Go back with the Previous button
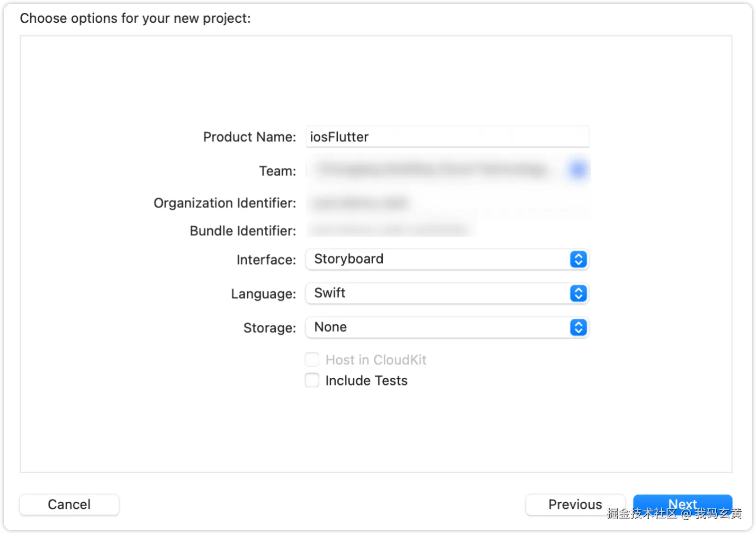 [x=575, y=505]
